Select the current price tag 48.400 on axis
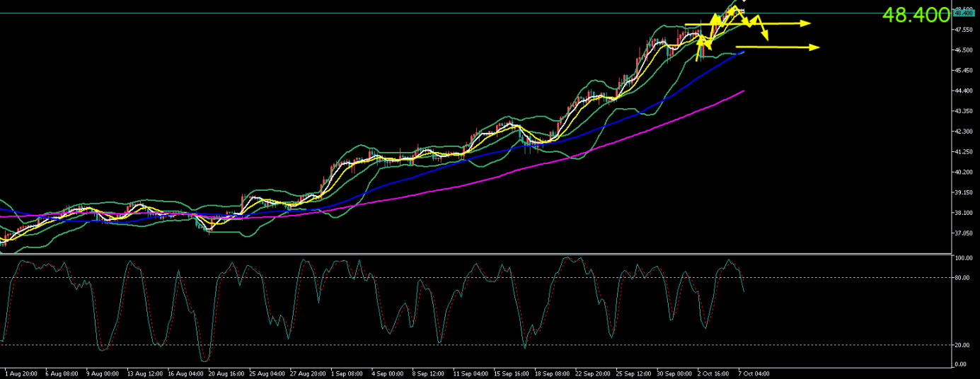Viewport: 980px width, 379px height. pos(964,13)
